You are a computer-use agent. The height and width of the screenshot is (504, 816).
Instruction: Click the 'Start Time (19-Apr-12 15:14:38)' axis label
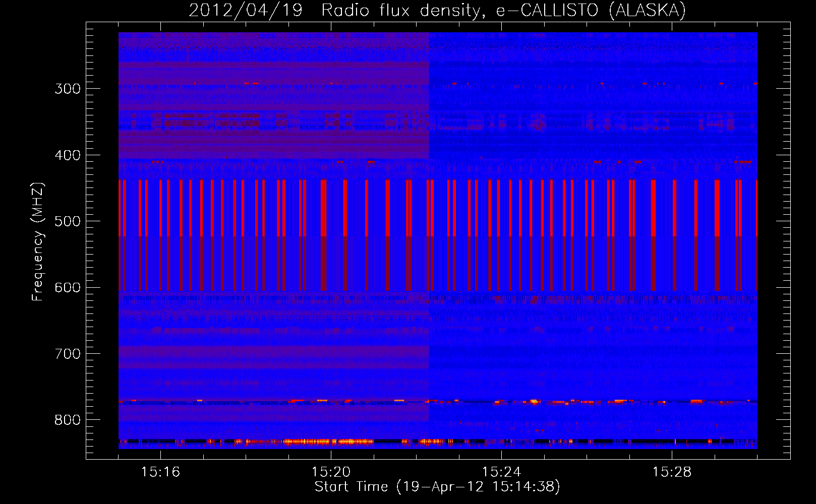pos(437,487)
